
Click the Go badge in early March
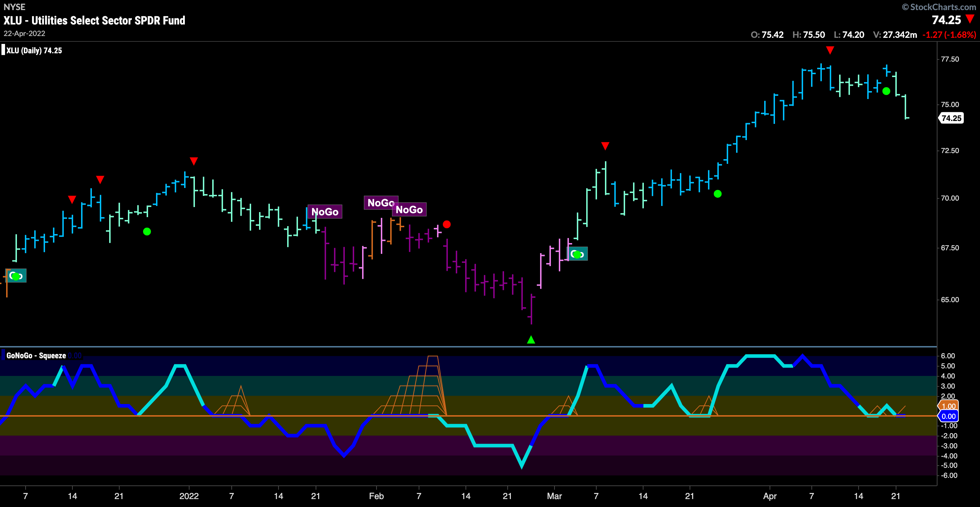click(577, 254)
